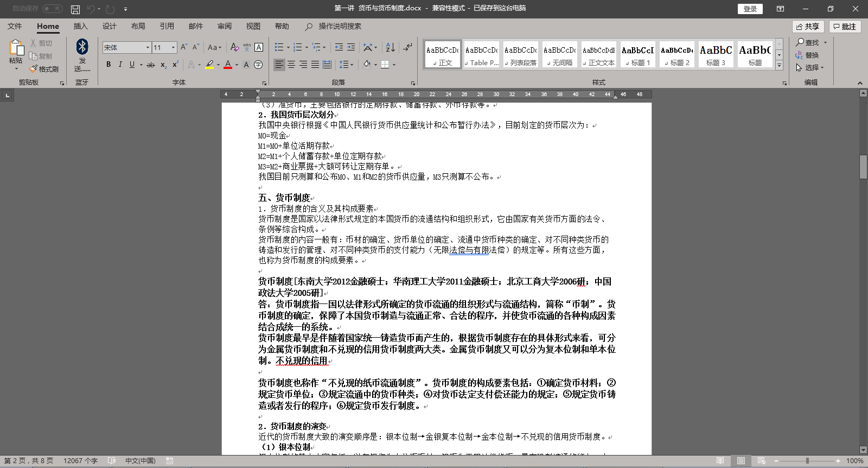This screenshot has height=468, width=868.
Task: Switch to the References (引用) tab
Action: [167, 26]
